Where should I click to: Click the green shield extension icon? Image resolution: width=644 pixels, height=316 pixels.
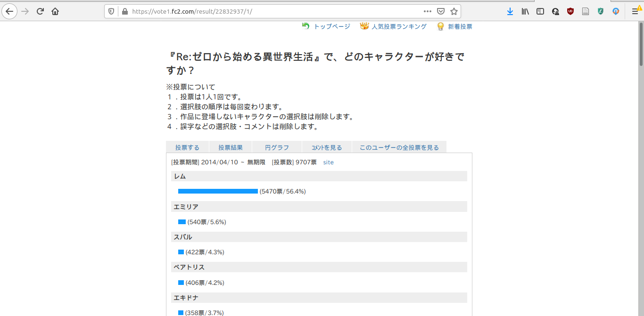pos(601,11)
